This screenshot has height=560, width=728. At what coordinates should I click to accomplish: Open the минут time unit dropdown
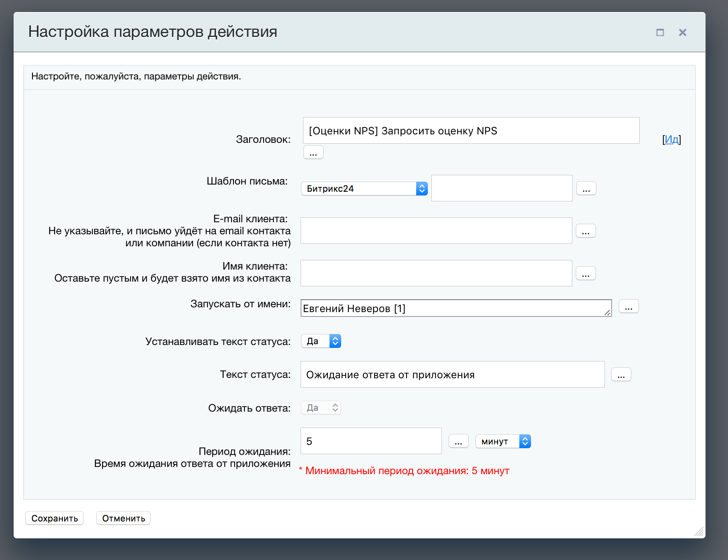point(503,441)
